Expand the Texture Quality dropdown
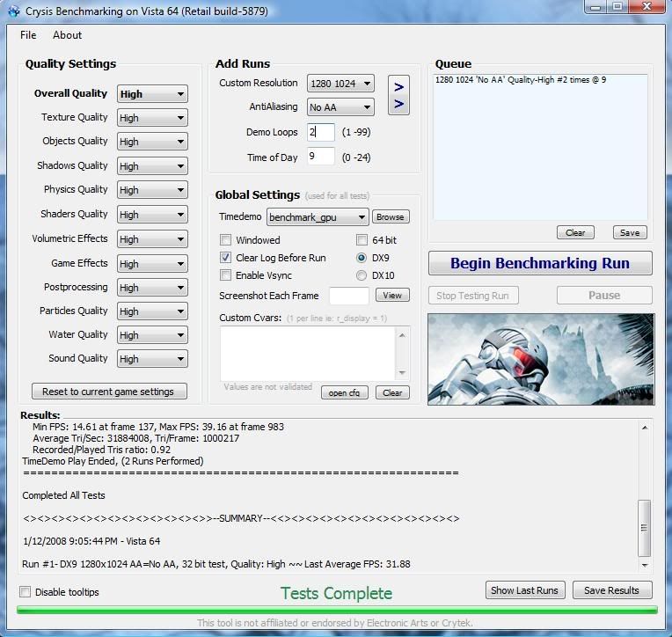This screenshot has height=637, width=672. point(152,118)
